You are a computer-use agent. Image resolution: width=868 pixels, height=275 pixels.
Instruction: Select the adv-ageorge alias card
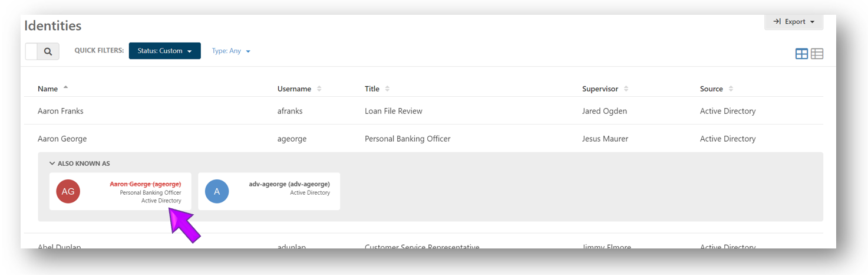pyautogui.click(x=269, y=191)
